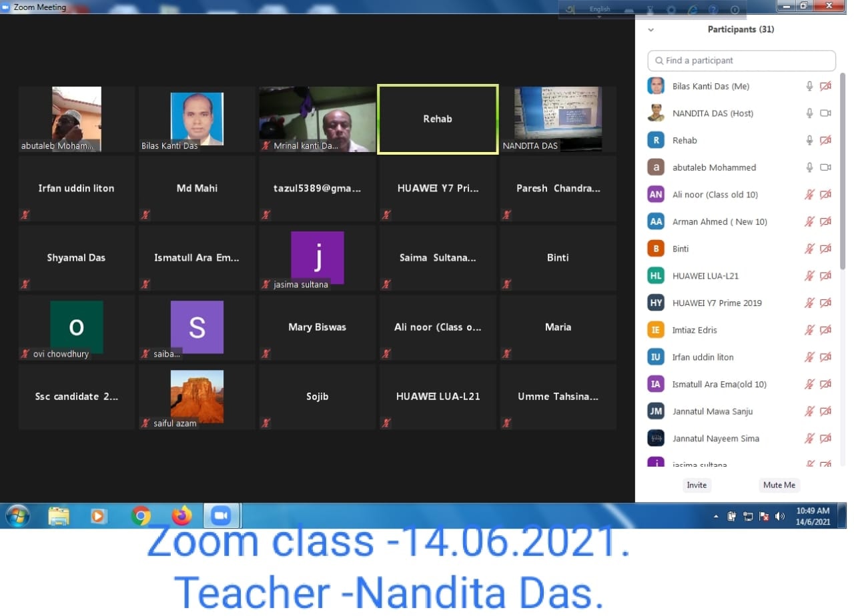Screen dimensions: 854x616
Task: Click muted mic icon beside Binti
Action: (x=809, y=249)
